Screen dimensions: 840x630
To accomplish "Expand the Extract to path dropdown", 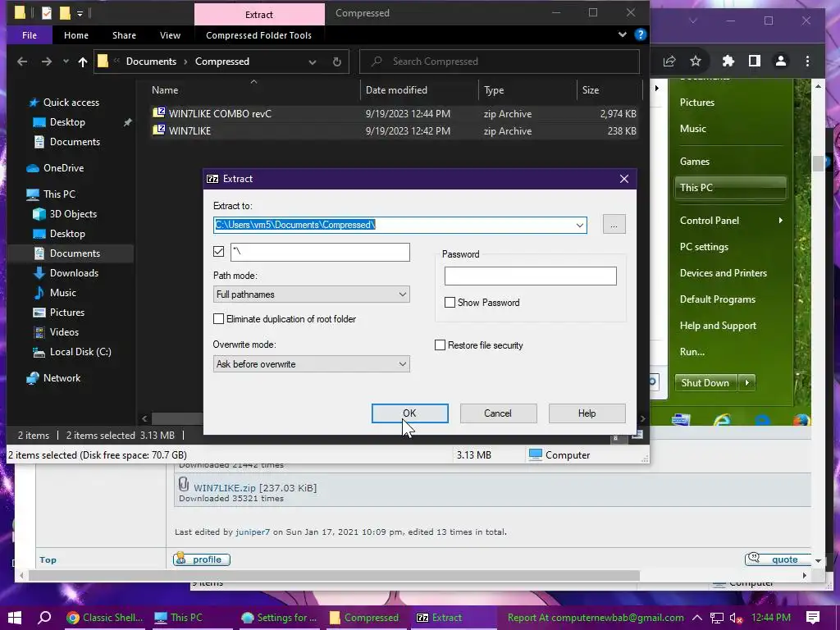I will click(580, 225).
